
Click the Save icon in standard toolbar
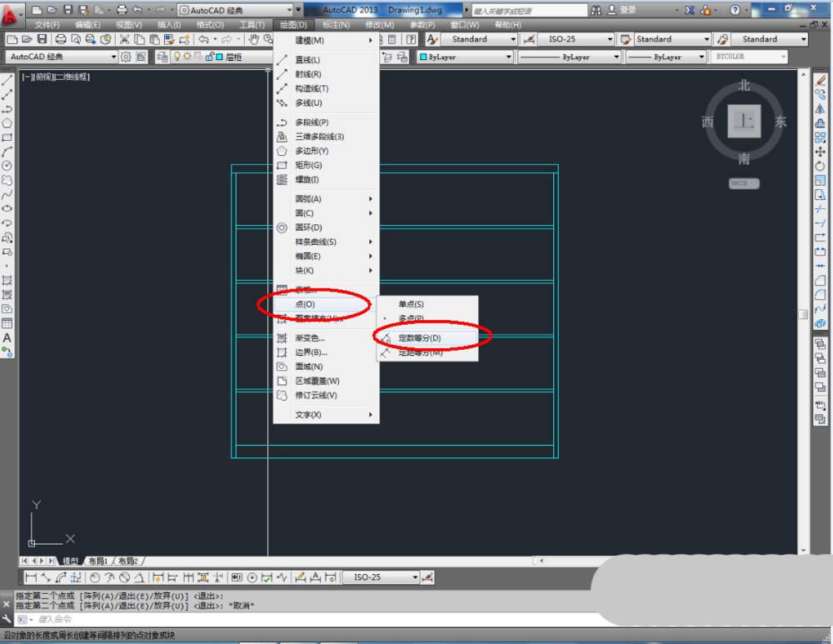click(42, 39)
